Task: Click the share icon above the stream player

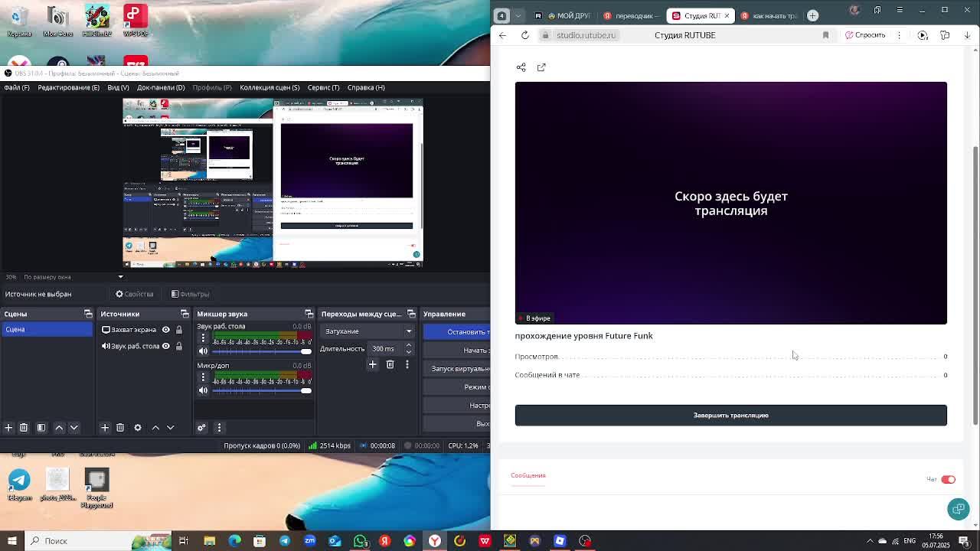Action: 521,67
